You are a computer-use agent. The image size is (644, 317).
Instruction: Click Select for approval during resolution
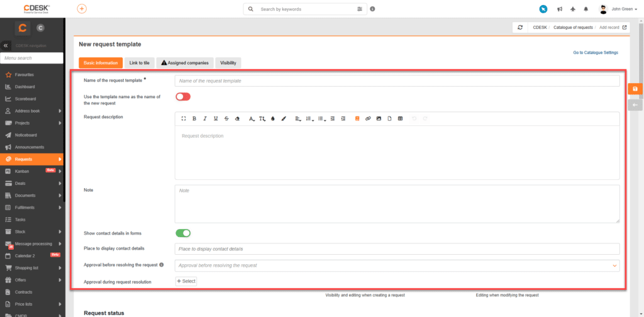point(186,281)
